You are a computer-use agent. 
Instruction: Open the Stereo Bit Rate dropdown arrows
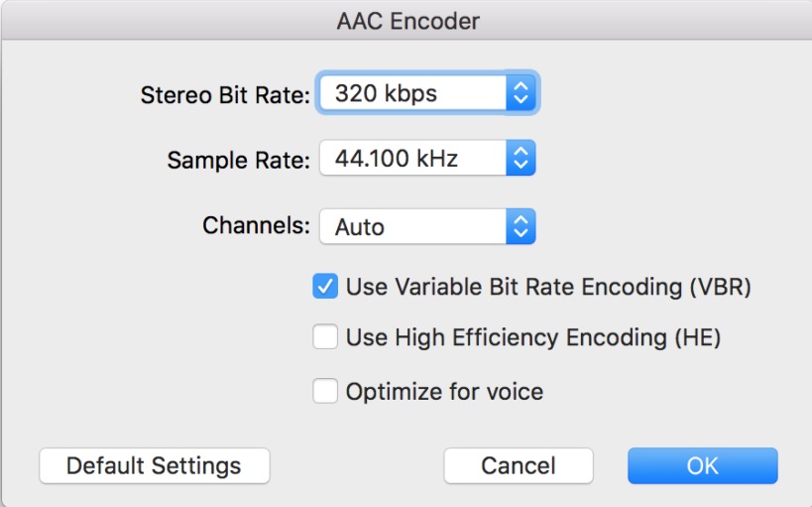click(x=521, y=94)
